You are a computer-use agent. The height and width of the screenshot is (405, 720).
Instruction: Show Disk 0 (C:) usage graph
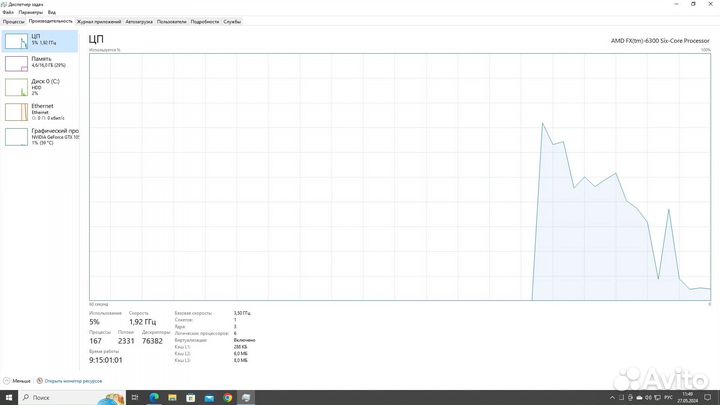coord(40,86)
